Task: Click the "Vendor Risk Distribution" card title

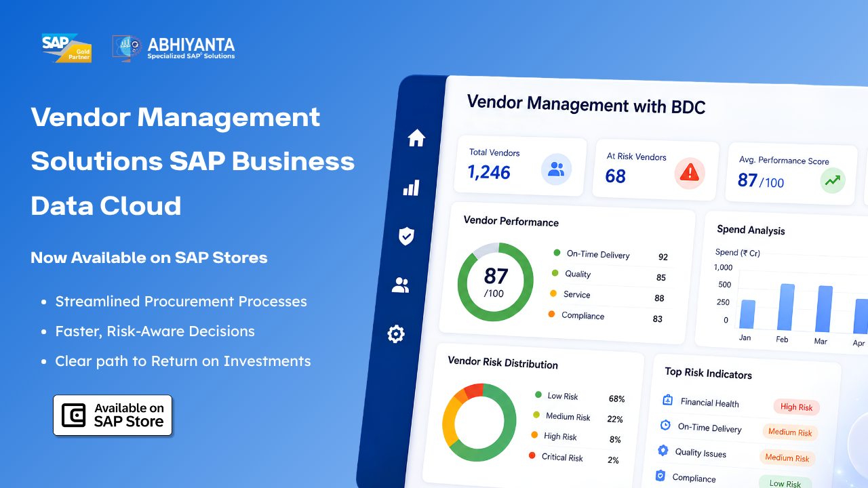Action: (x=502, y=363)
